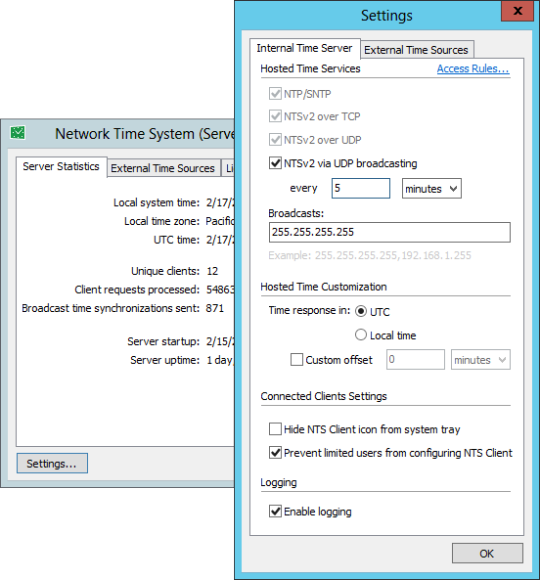Screen dimensions: 540x580
Task: Click the Server startup label
Action: point(163,341)
